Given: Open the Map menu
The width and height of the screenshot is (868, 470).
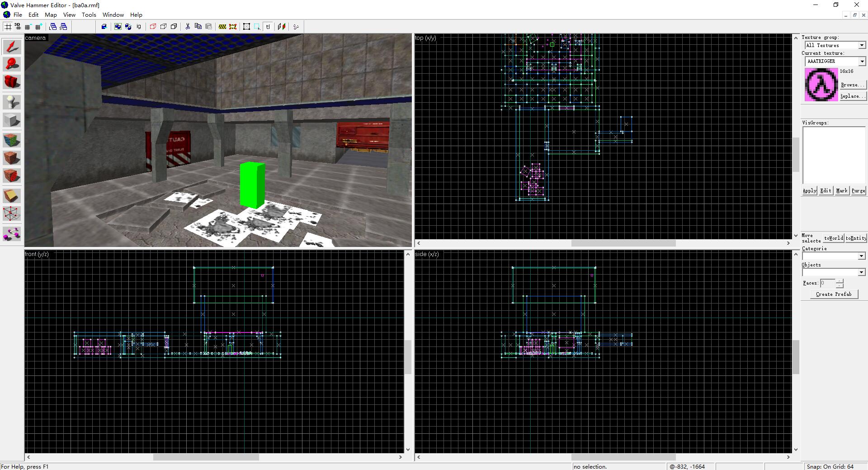Looking at the screenshot, I should click(x=51, y=14).
